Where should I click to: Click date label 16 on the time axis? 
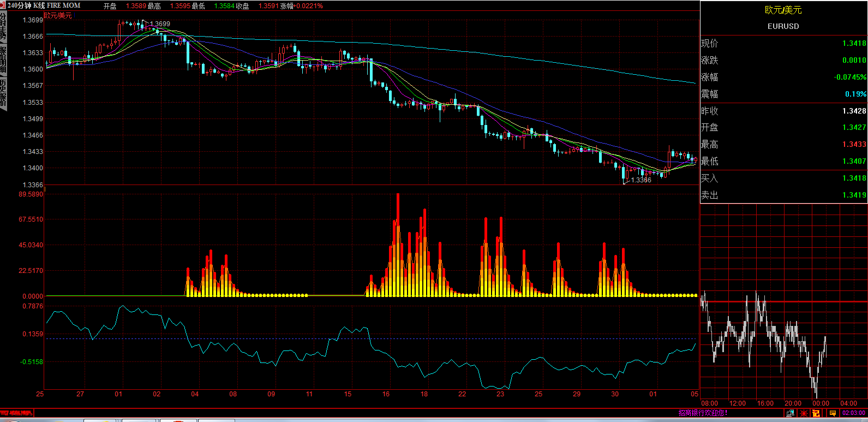click(386, 394)
